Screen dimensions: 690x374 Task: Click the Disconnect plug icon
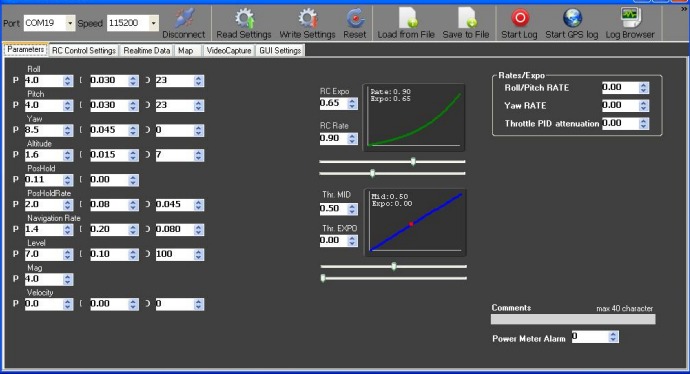tap(184, 18)
